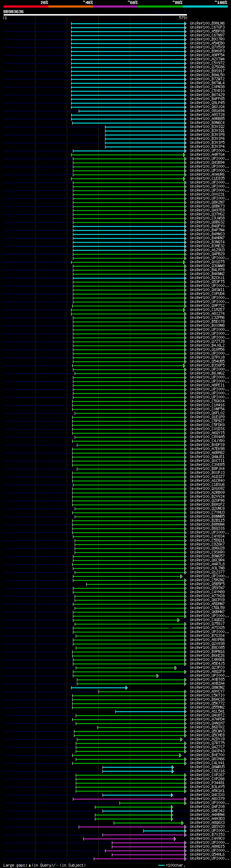
Task: Open hit UniRef100_B9HLN6
Action: coord(207,23)
